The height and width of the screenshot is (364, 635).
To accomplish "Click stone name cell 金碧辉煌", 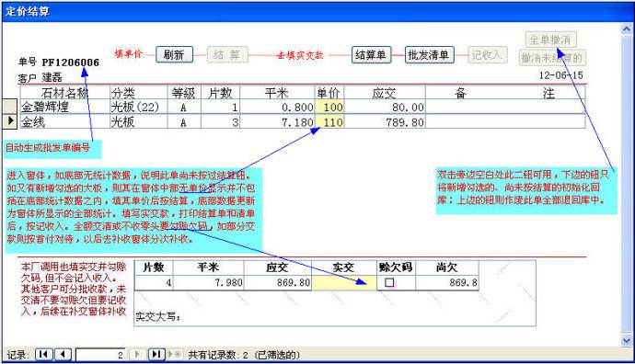I will [65, 108].
